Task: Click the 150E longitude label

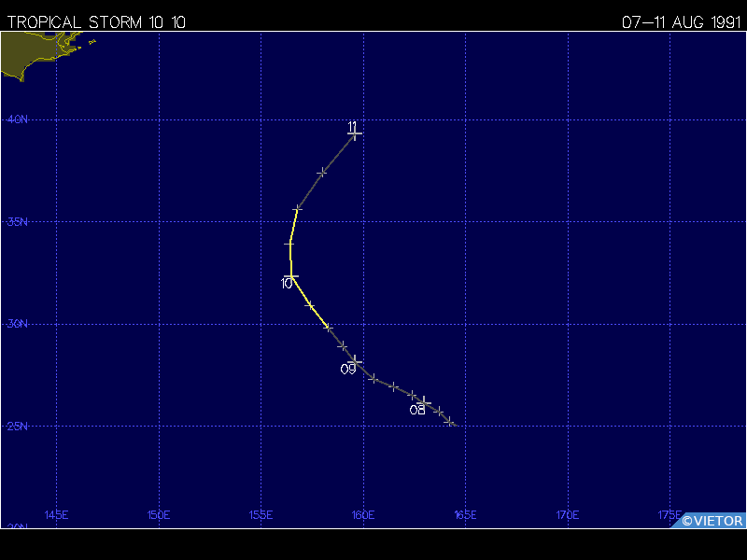Action: tap(159, 515)
